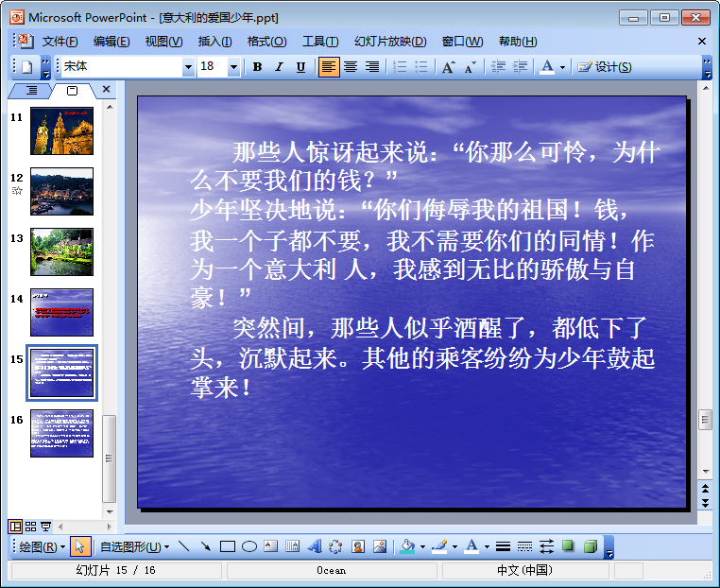
Task: Open the 幻灯片放映(D) Slide Show menu
Action: pyautogui.click(x=389, y=42)
